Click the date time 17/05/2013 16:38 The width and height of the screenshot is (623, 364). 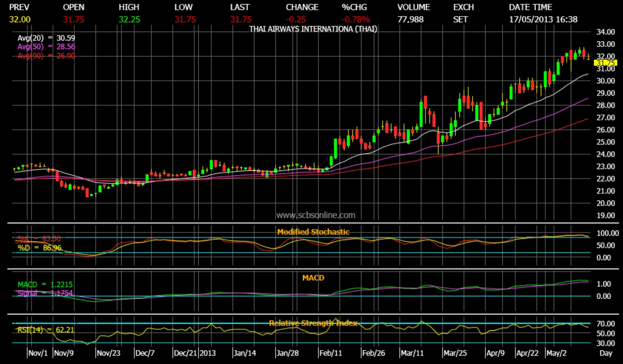click(x=543, y=20)
